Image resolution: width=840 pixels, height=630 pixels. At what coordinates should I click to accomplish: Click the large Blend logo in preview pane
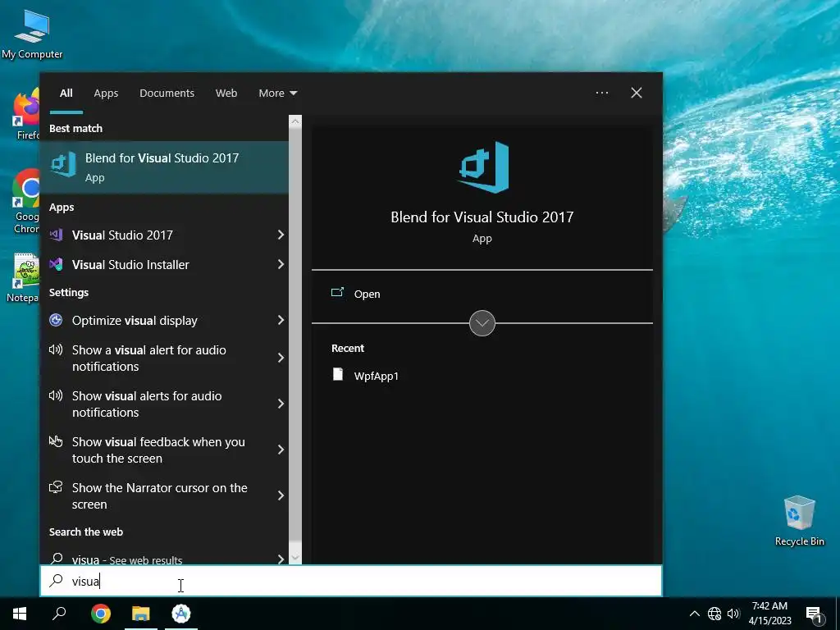point(482,167)
